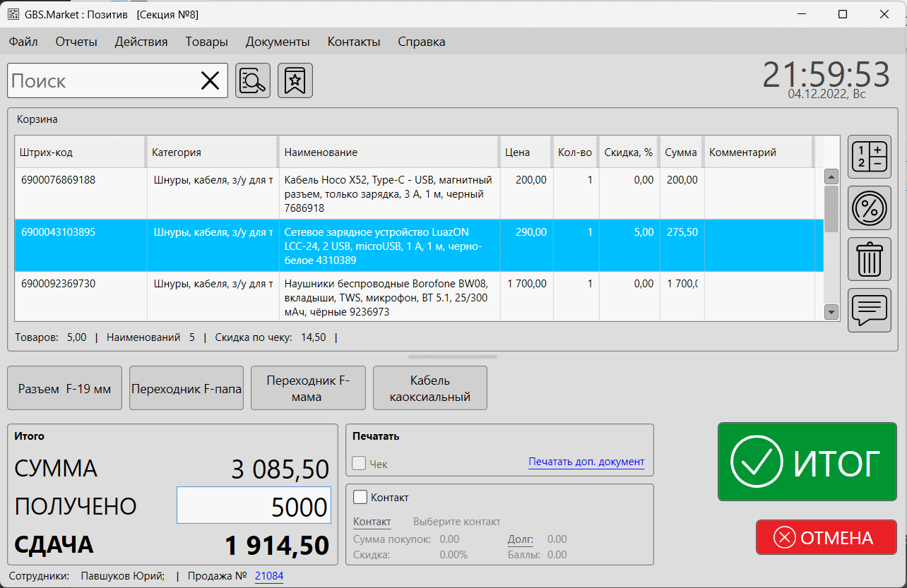Open the Отчеты menu
The height and width of the screenshot is (588, 907).
76,42
